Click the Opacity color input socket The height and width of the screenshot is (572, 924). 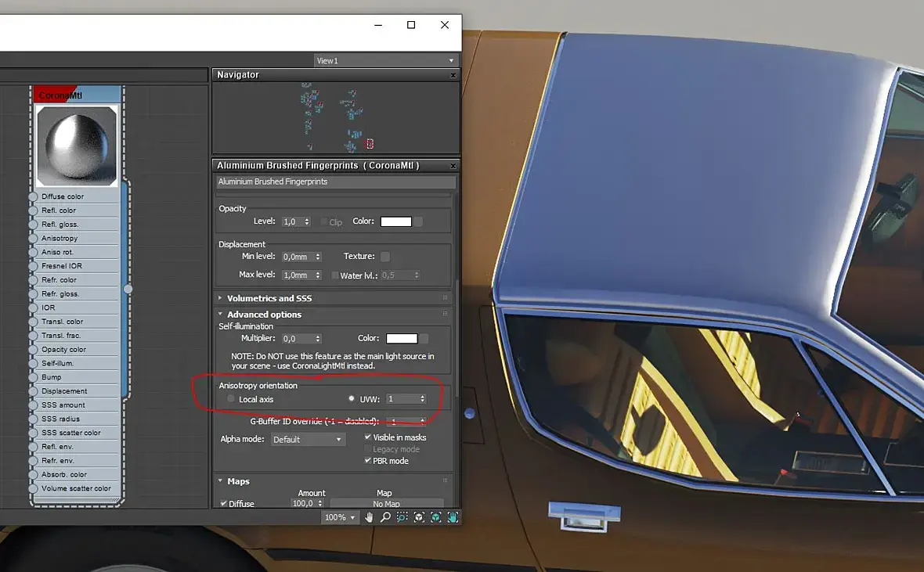(x=33, y=349)
